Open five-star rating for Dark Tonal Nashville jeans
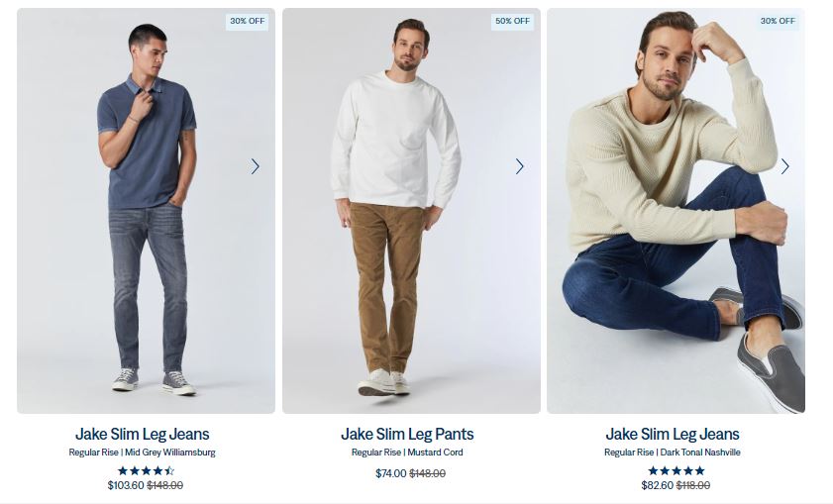The height and width of the screenshot is (504, 833). 677,470
